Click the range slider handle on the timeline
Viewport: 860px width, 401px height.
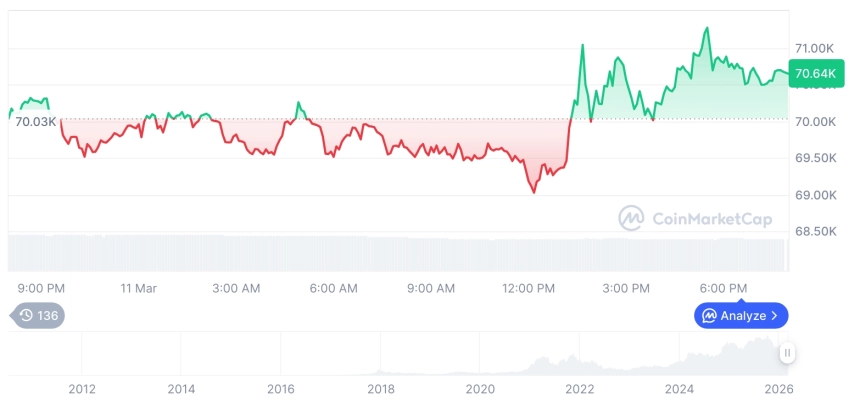click(x=788, y=353)
